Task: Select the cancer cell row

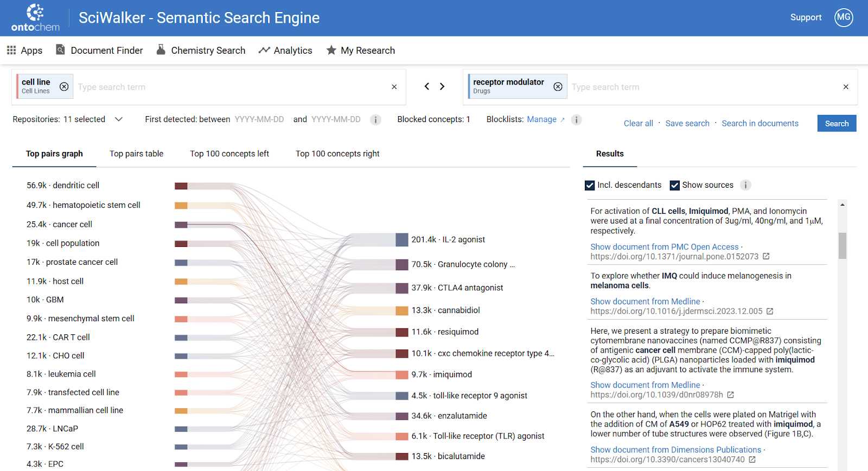Action: (59, 224)
